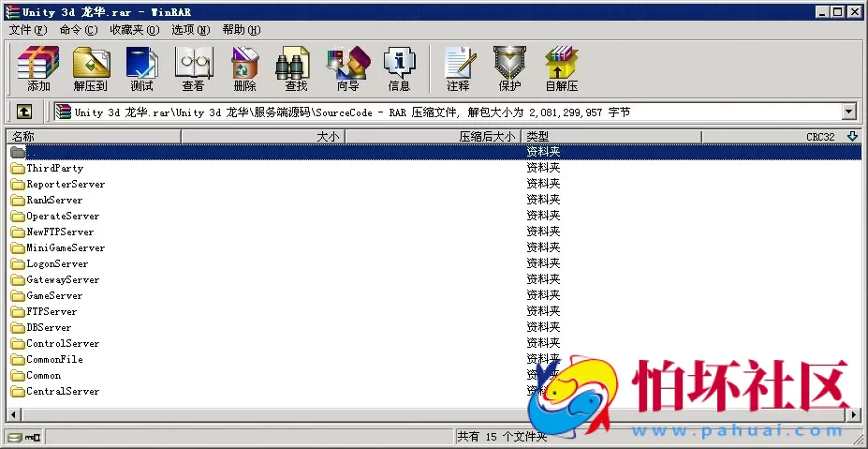Open the 收藏夹(O) menu

(x=135, y=30)
